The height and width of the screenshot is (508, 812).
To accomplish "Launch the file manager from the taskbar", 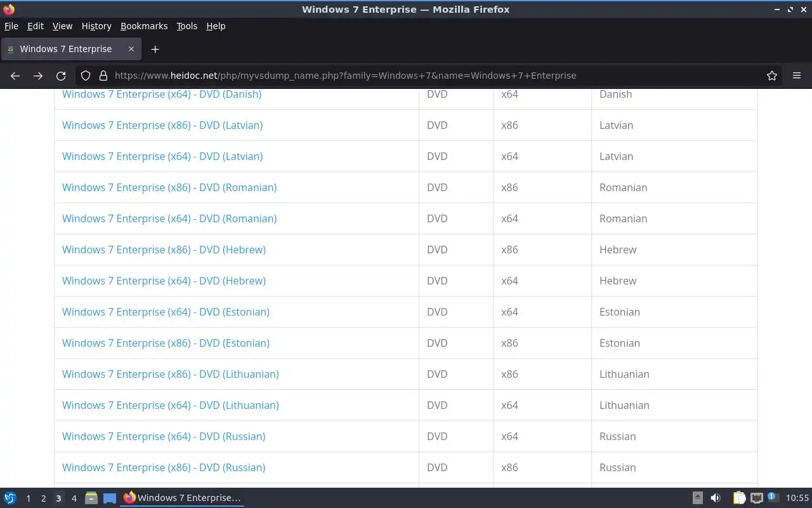I will tap(91, 498).
